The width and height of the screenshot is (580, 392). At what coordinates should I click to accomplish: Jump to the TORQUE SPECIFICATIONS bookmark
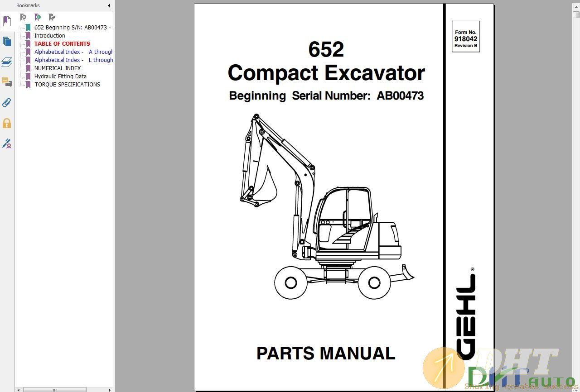[67, 85]
